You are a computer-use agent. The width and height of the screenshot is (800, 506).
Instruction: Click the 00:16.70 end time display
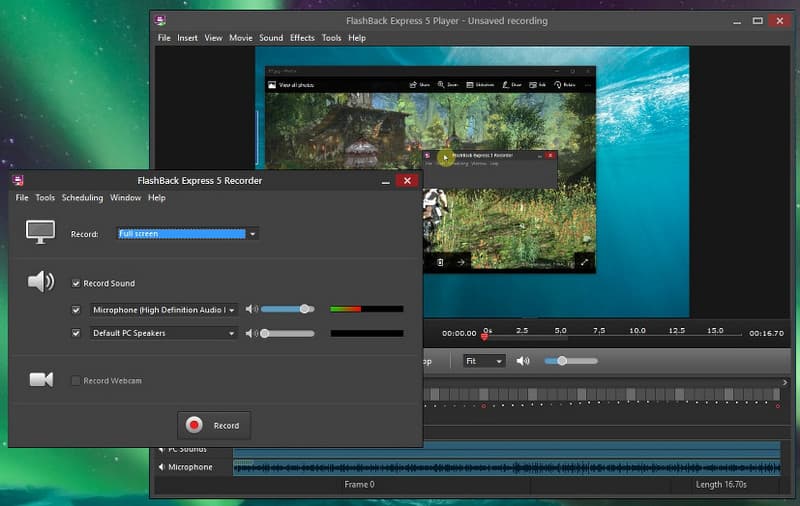[766, 333]
